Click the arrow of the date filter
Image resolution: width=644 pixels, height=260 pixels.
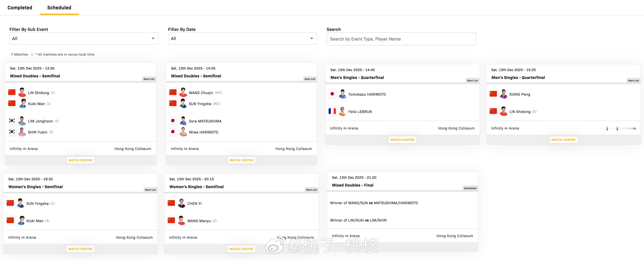tap(311, 39)
